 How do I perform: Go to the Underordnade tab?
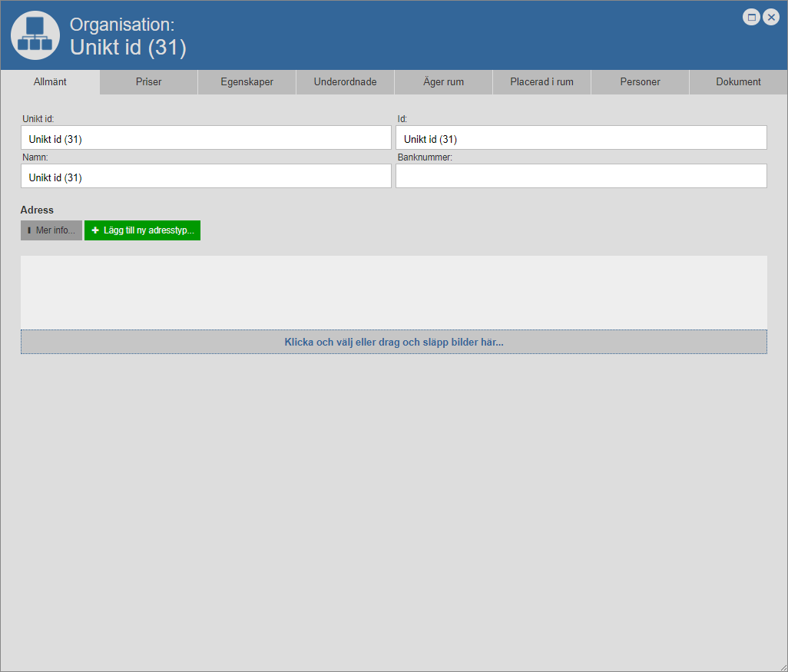pos(345,82)
